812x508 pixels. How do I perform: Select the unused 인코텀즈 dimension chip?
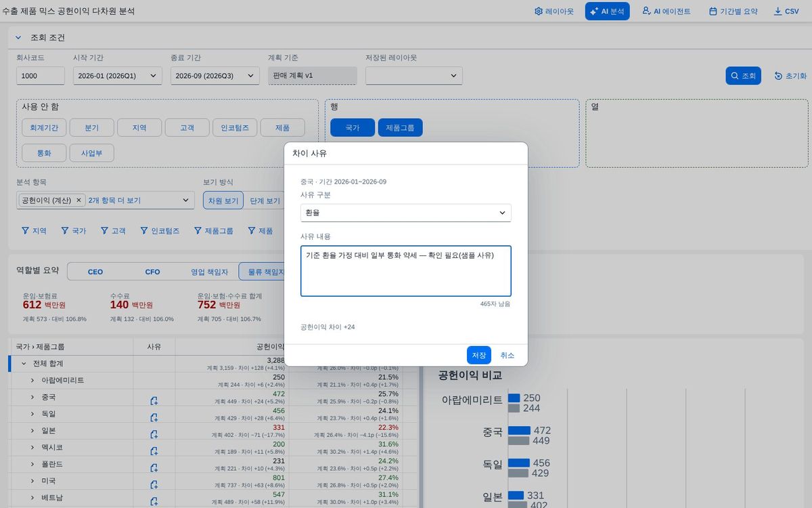pos(235,127)
